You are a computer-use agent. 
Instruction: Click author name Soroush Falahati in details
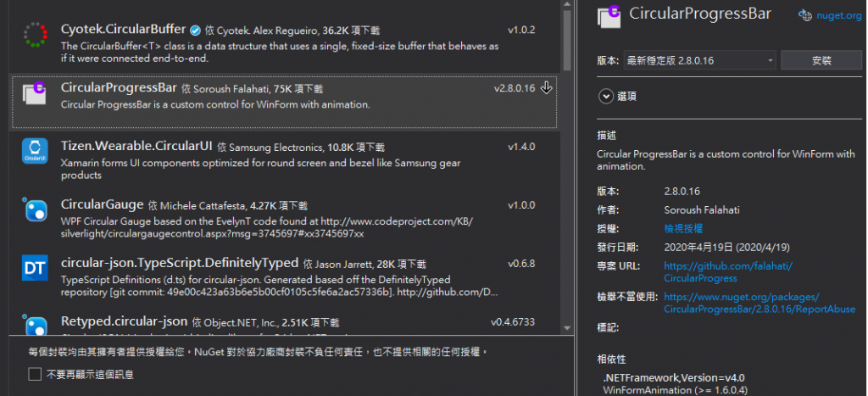[x=702, y=210]
